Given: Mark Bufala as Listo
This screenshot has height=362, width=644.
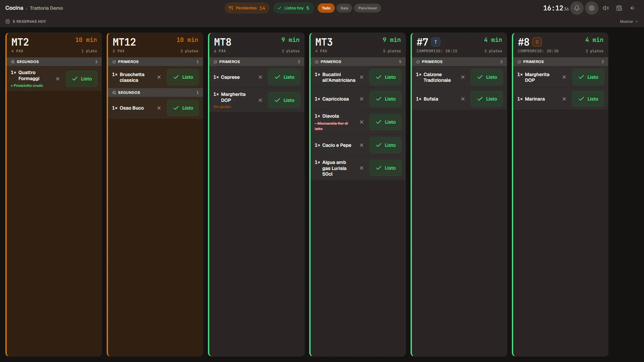Looking at the screenshot, I should point(487,99).
